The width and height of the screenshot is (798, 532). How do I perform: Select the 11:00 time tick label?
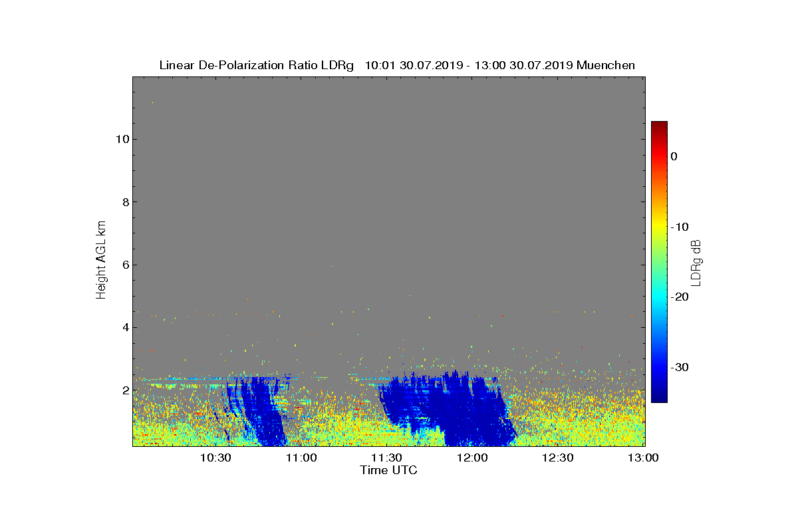coord(301,458)
